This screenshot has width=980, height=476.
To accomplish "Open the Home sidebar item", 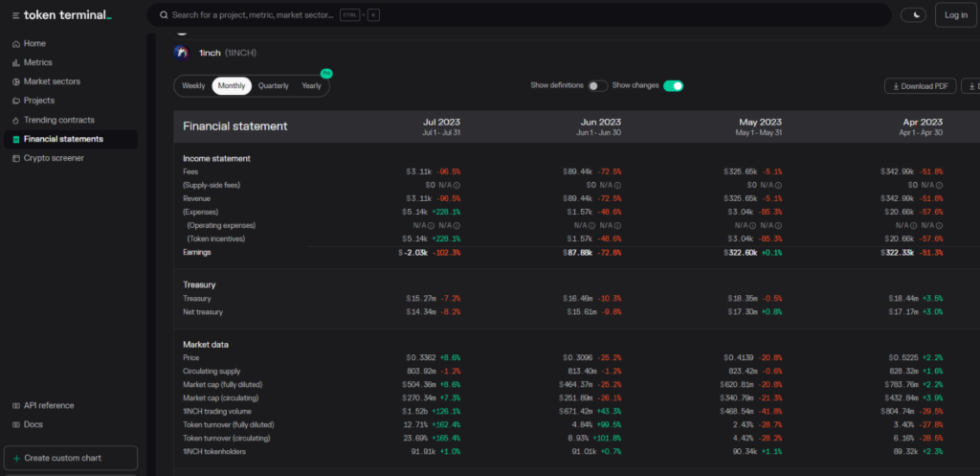I will coord(34,43).
